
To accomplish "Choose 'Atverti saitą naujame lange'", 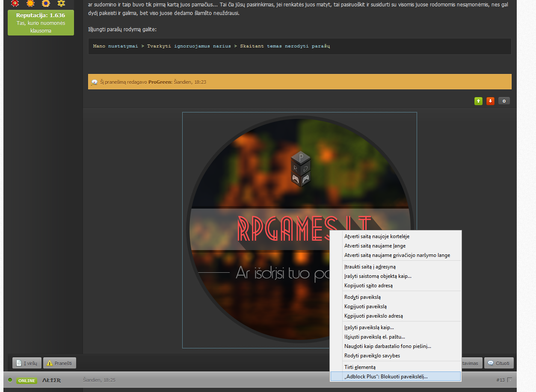I will point(396,245).
